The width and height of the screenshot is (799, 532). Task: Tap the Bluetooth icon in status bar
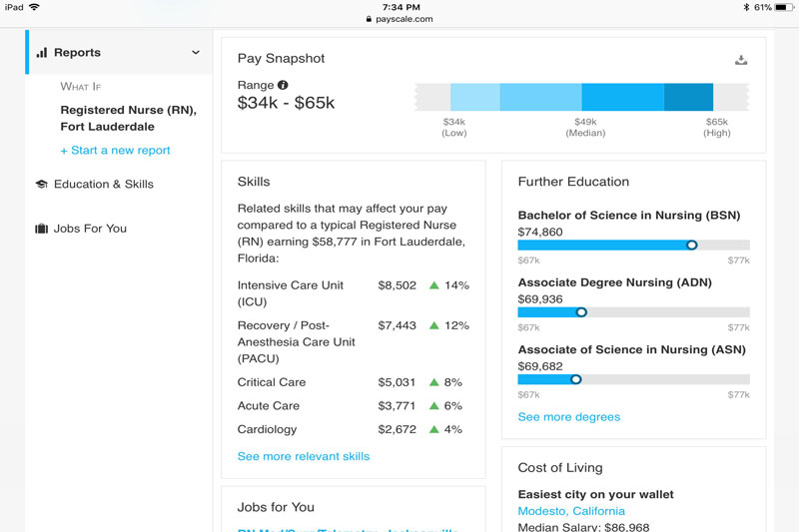(x=744, y=7)
